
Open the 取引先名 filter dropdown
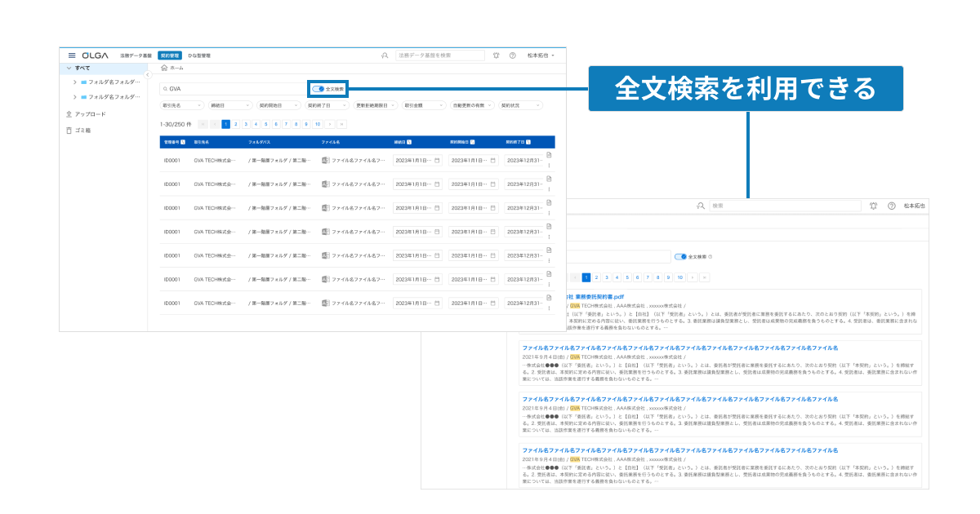182,105
